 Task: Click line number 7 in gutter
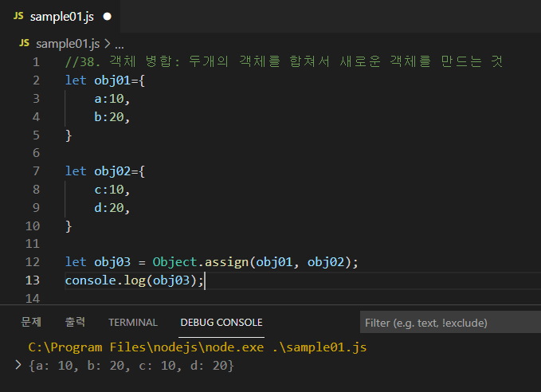(36, 171)
